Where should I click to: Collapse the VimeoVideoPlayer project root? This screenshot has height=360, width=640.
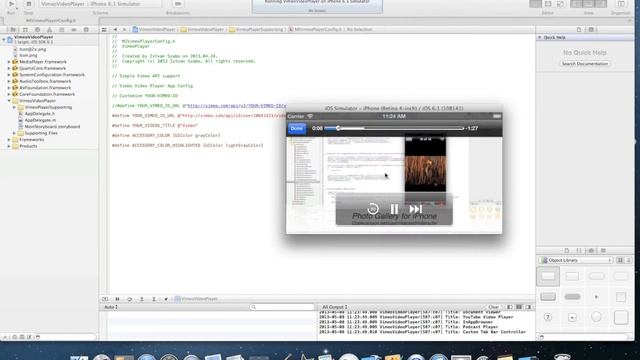point(4,40)
